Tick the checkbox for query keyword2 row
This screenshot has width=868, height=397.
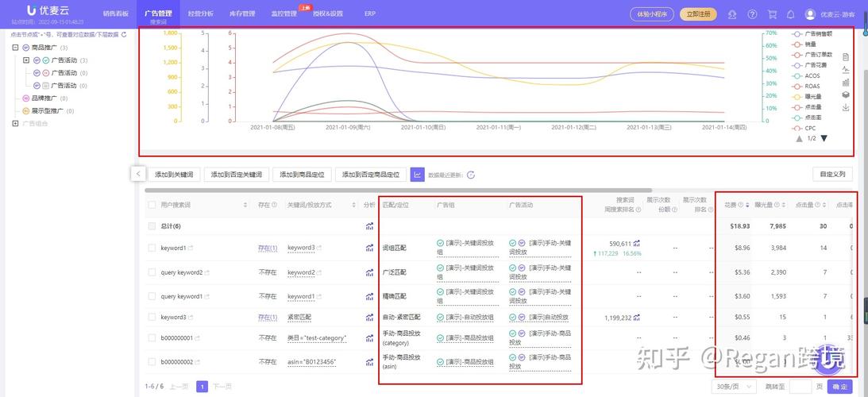coord(152,272)
